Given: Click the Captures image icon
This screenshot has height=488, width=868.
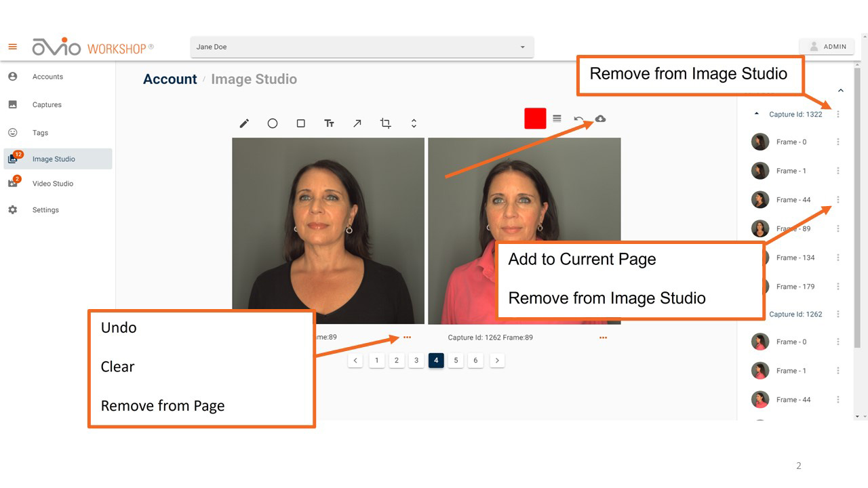Looking at the screenshot, I should click(12, 104).
